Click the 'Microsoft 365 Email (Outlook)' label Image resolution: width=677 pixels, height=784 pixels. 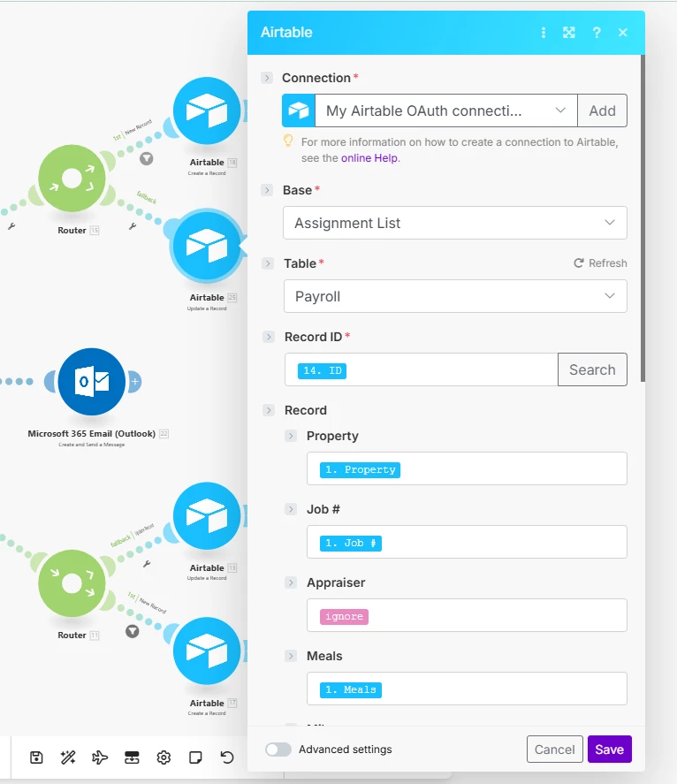(x=92, y=433)
